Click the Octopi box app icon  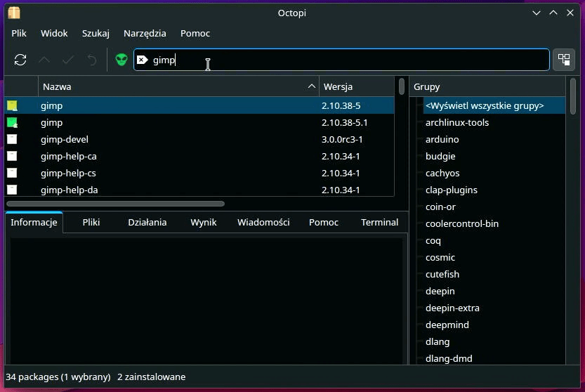(14, 13)
